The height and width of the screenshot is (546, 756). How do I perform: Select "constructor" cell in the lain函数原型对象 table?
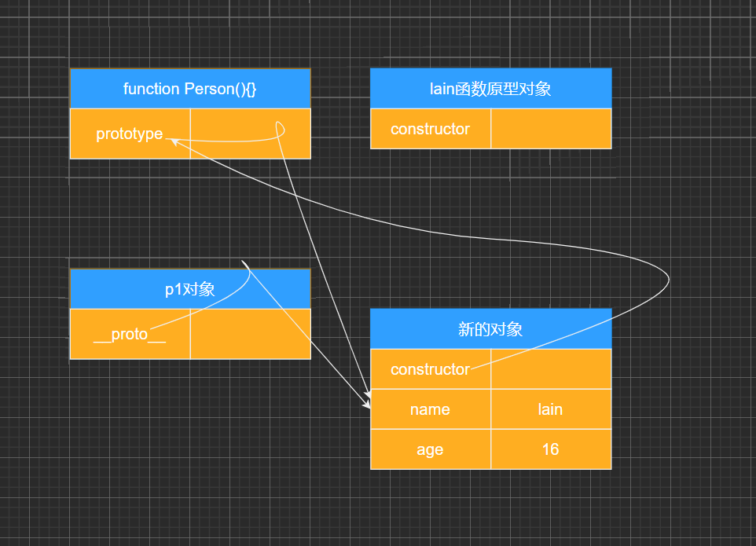click(430, 129)
